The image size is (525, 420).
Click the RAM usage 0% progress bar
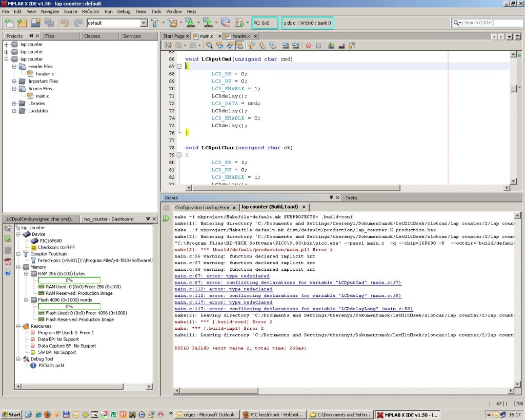pos(69,280)
